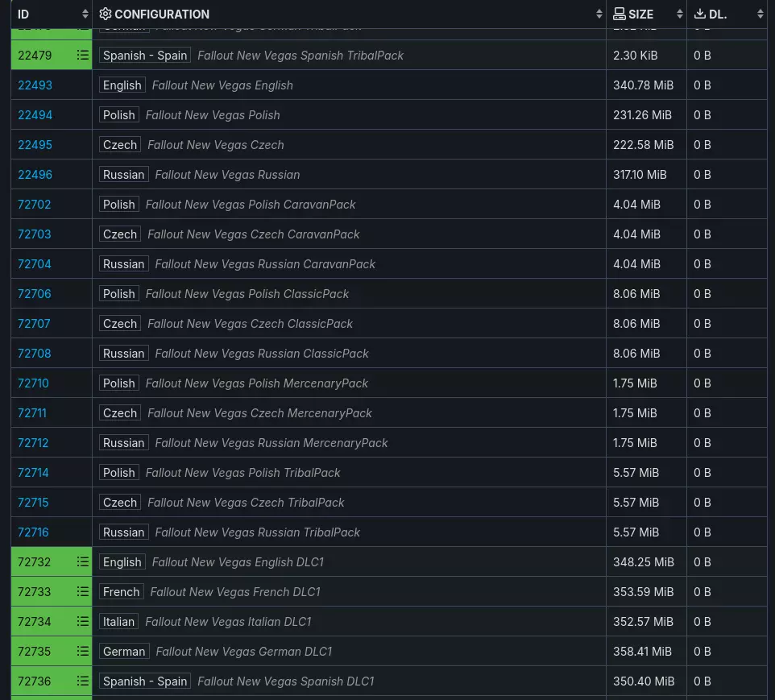Open list icon for depot 72732
The height and width of the screenshot is (700, 775).
click(x=82, y=561)
